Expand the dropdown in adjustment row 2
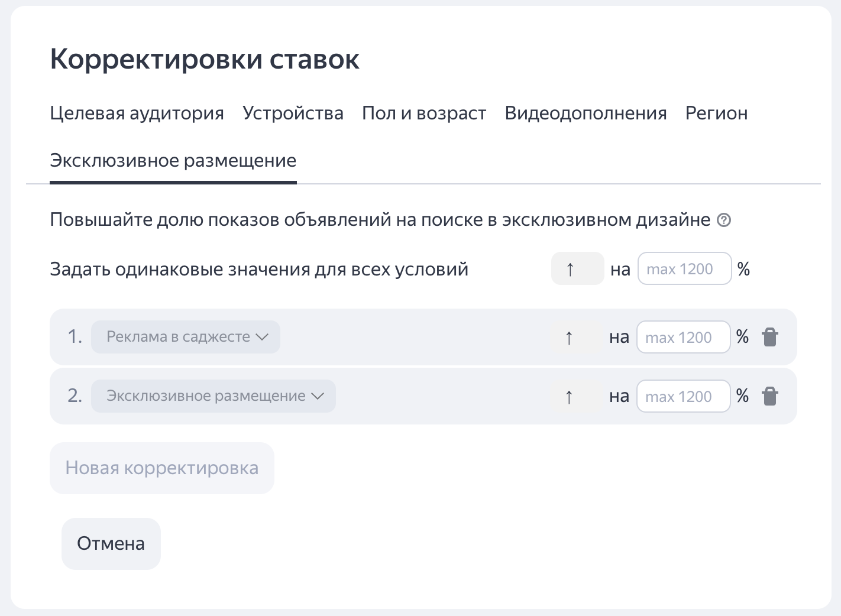The height and width of the screenshot is (616, 841). 214,396
